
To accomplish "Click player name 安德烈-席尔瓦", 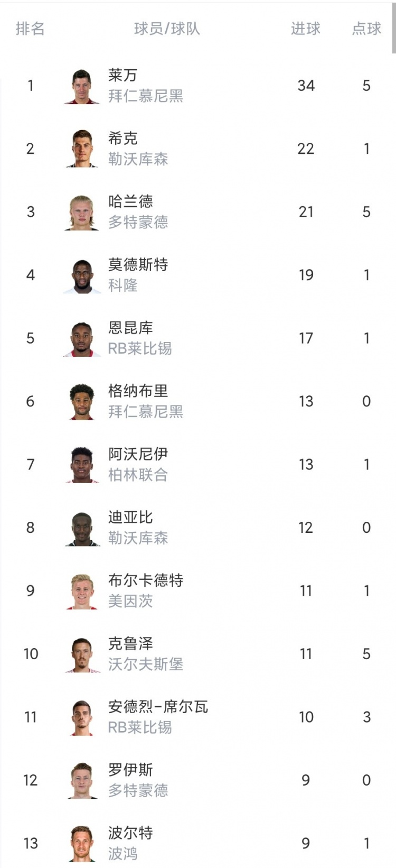I will tap(158, 707).
